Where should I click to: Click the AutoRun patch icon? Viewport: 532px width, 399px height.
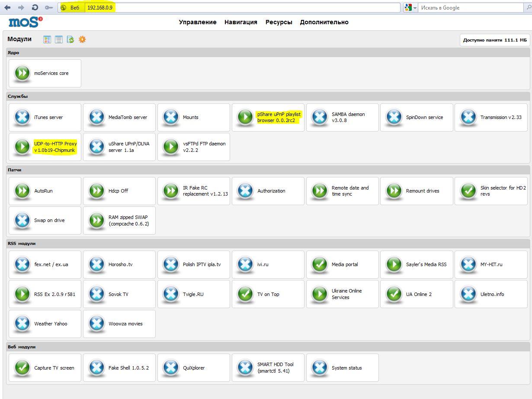[x=22, y=191]
